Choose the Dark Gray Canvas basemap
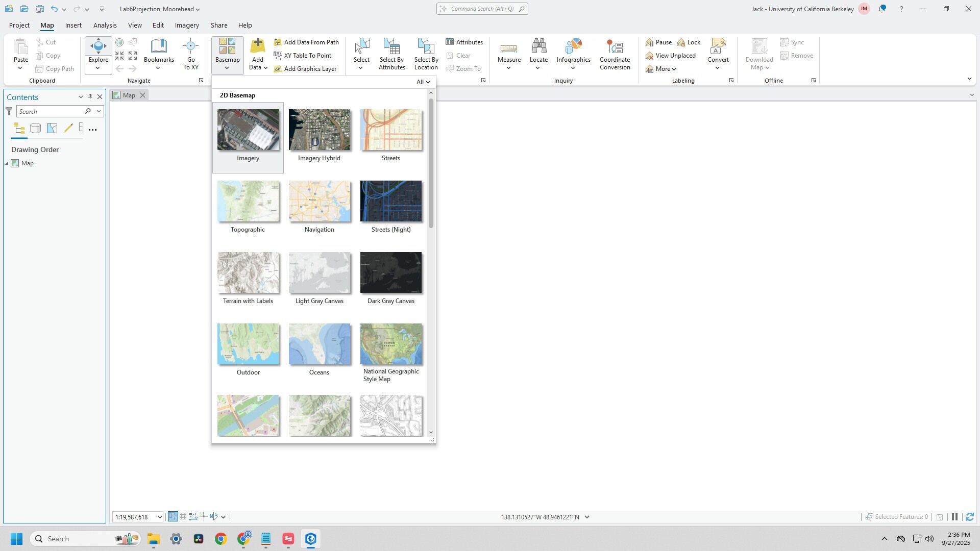Screen dimensions: 980x551 click(x=390, y=273)
